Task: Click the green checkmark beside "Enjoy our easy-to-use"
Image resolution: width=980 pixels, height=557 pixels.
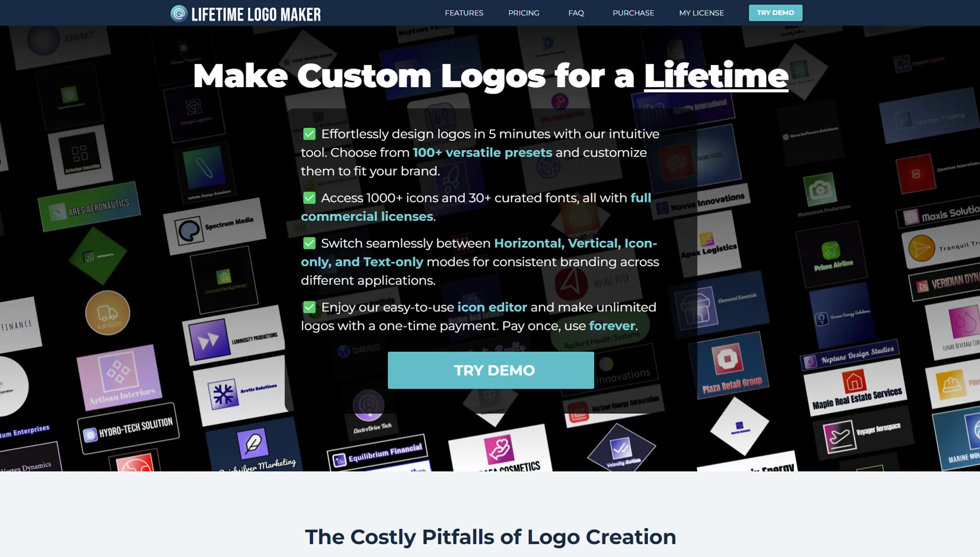Action: point(309,307)
